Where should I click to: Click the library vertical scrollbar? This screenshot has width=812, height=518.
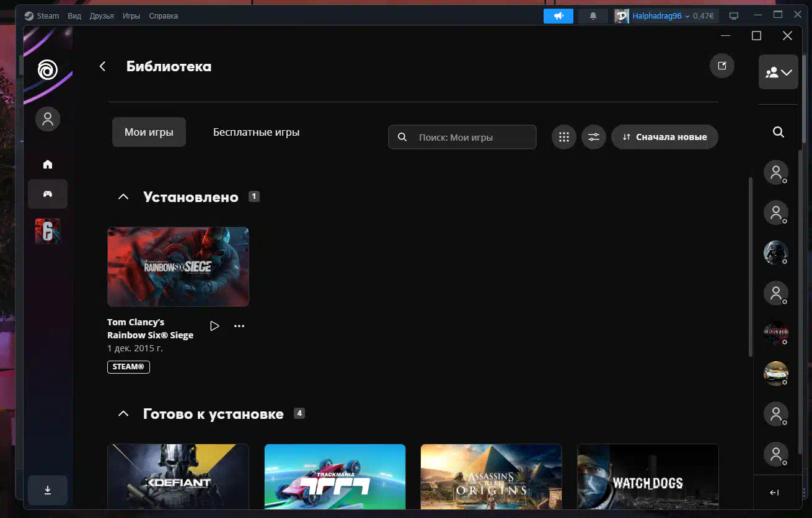click(x=751, y=266)
